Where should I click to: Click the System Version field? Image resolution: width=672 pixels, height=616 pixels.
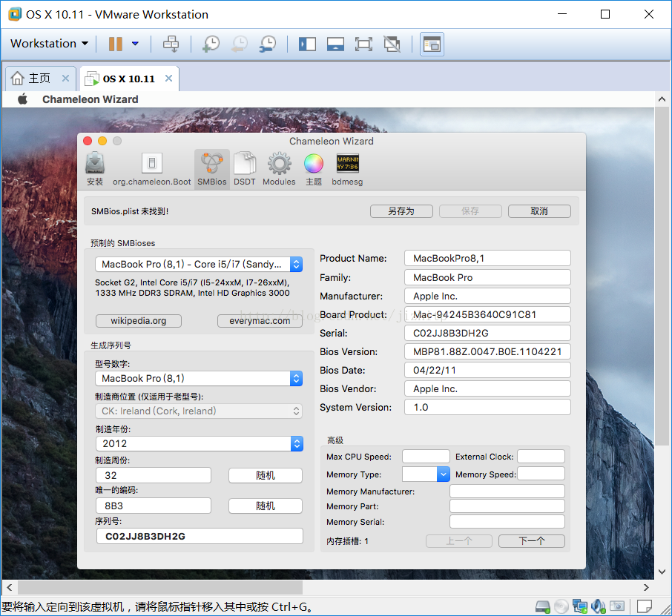tap(487, 407)
